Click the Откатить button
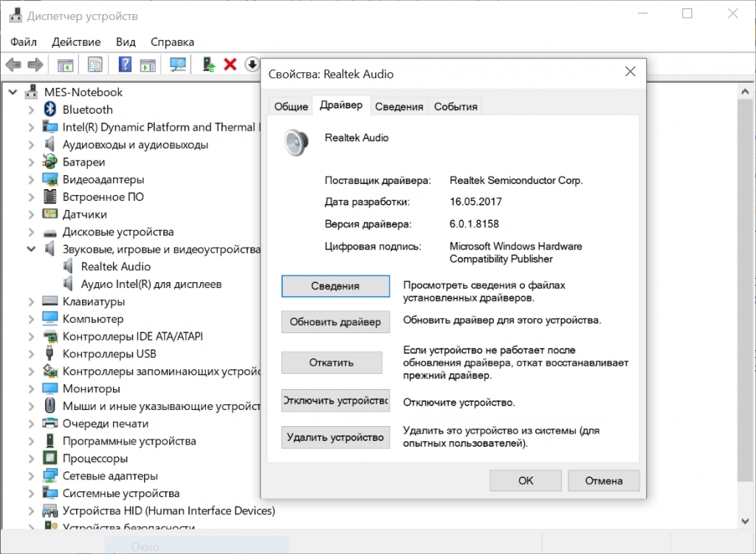 (x=331, y=363)
